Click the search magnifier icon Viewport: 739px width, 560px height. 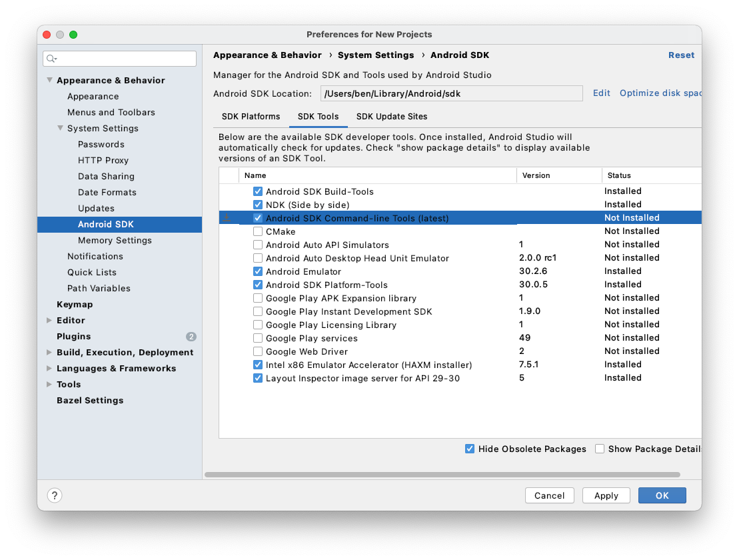pos(51,59)
